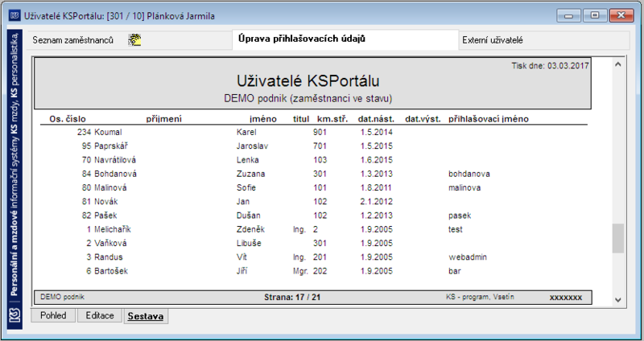Click cost center 901

[320, 132]
